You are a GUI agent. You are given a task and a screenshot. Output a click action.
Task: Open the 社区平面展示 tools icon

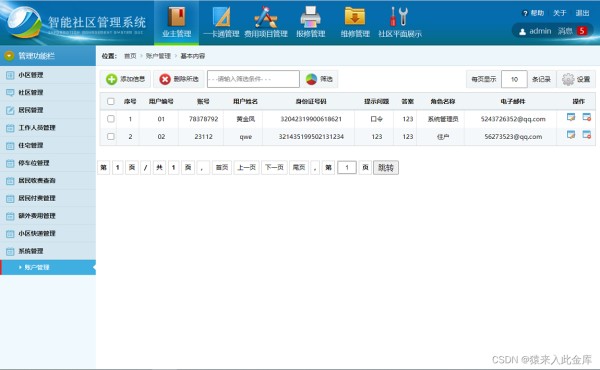(x=399, y=17)
